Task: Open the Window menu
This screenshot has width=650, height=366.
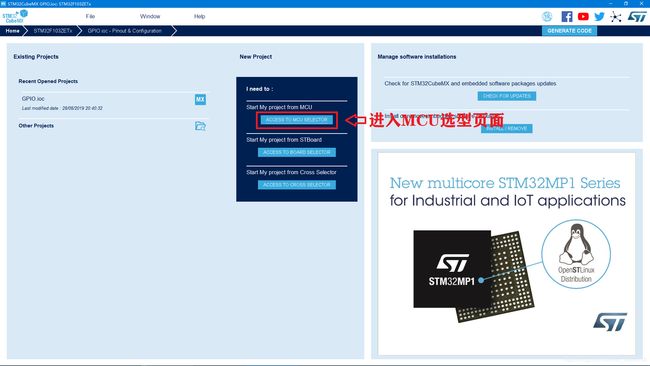Action: [150, 17]
